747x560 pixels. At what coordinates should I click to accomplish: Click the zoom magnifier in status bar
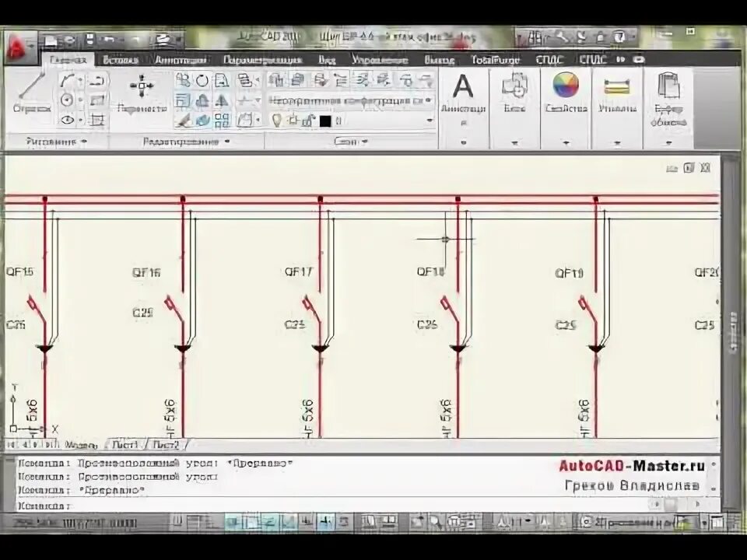click(x=435, y=523)
